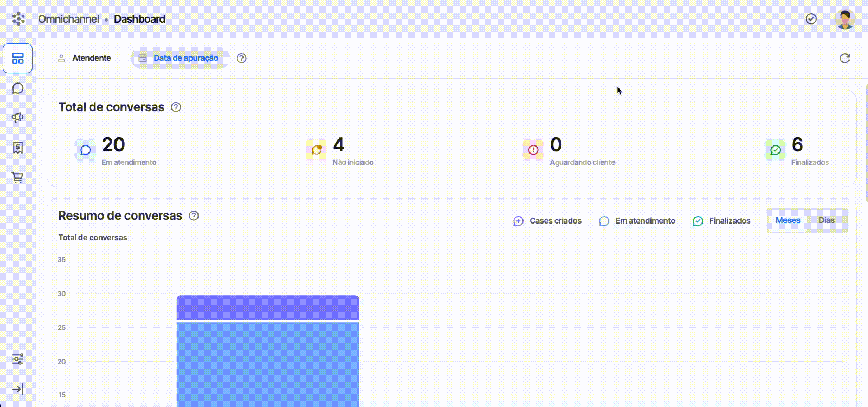Click the 0 Aguardando cliente count
The image size is (868, 407).
pos(556,145)
